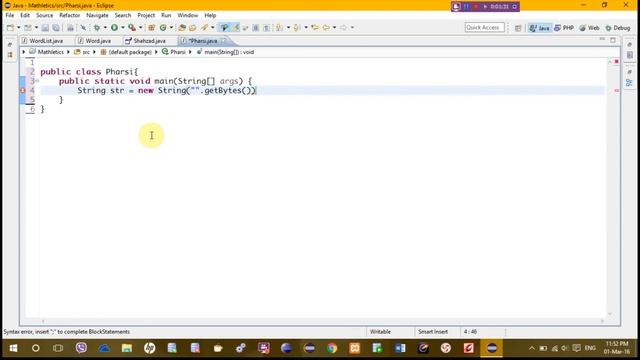Switch to the PHP perspective
640x360 pixels.
coord(564,28)
